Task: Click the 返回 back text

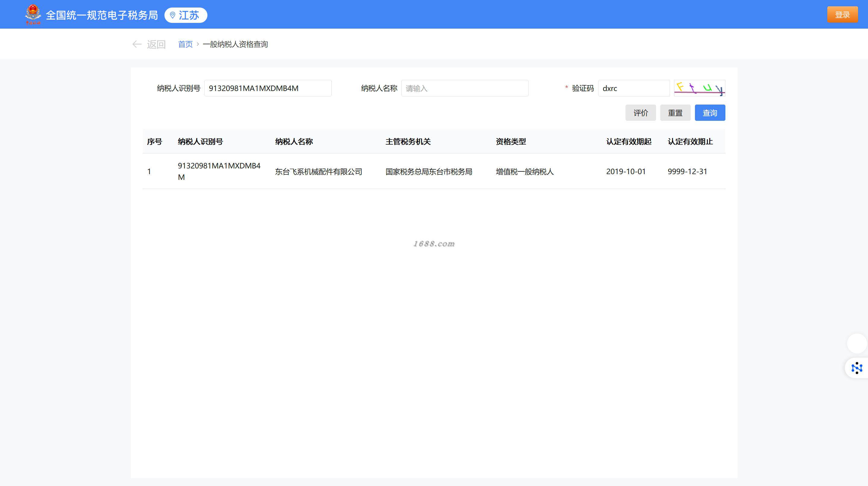Action: (x=156, y=44)
